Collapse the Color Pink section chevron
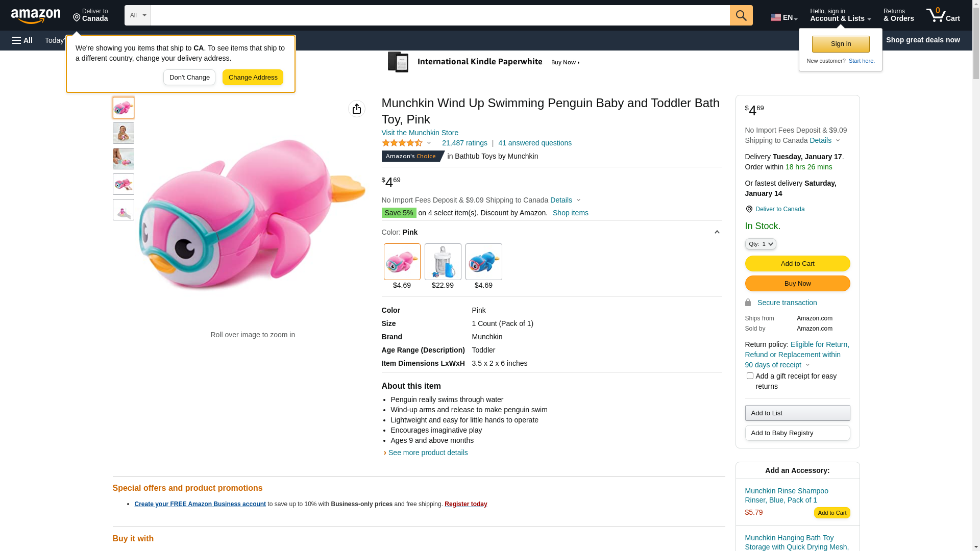The image size is (980, 551). [x=717, y=233]
